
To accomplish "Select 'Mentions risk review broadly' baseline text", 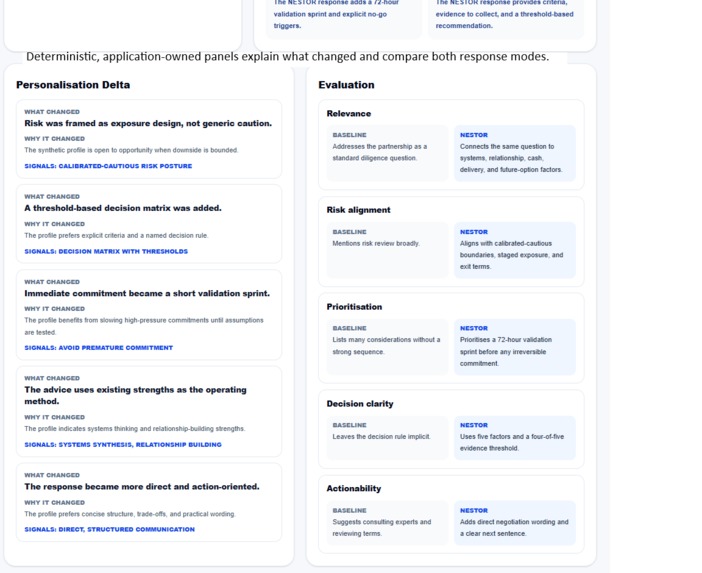I will (x=376, y=244).
